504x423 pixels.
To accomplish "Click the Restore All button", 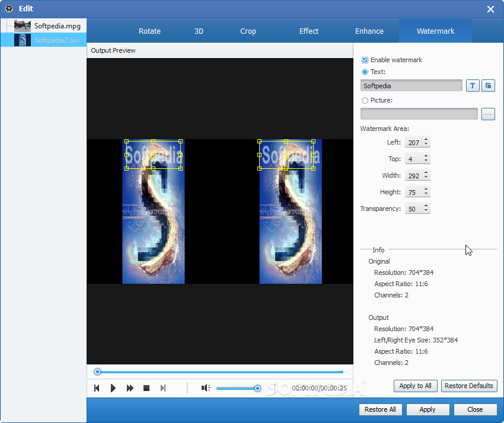I will tap(380, 409).
